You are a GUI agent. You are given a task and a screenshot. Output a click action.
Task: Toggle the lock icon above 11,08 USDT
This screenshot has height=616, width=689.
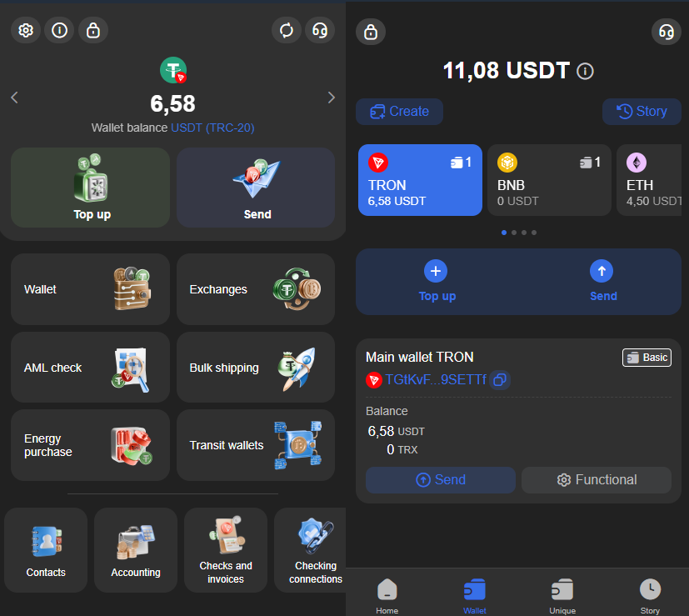coord(370,30)
